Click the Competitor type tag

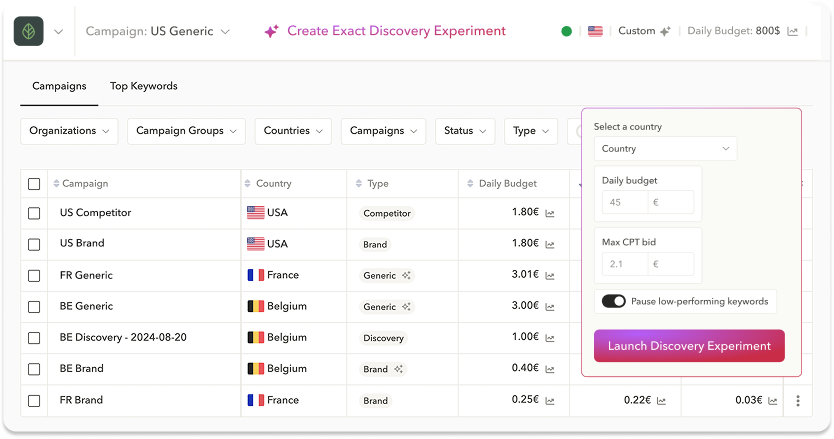(x=387, y=213)
